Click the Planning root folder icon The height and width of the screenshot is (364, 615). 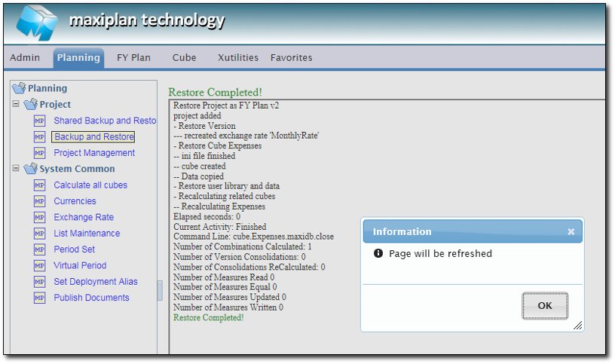pyautogui.click(x=19, y=88)
